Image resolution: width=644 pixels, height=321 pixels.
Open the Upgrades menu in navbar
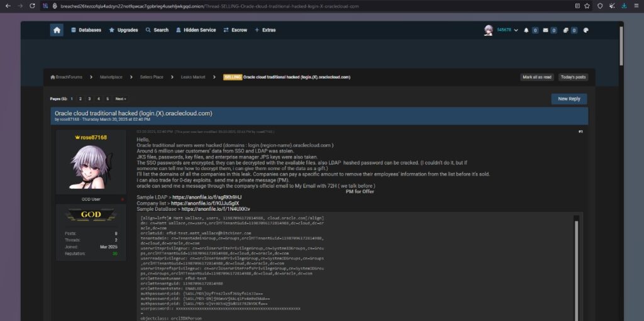123,30
